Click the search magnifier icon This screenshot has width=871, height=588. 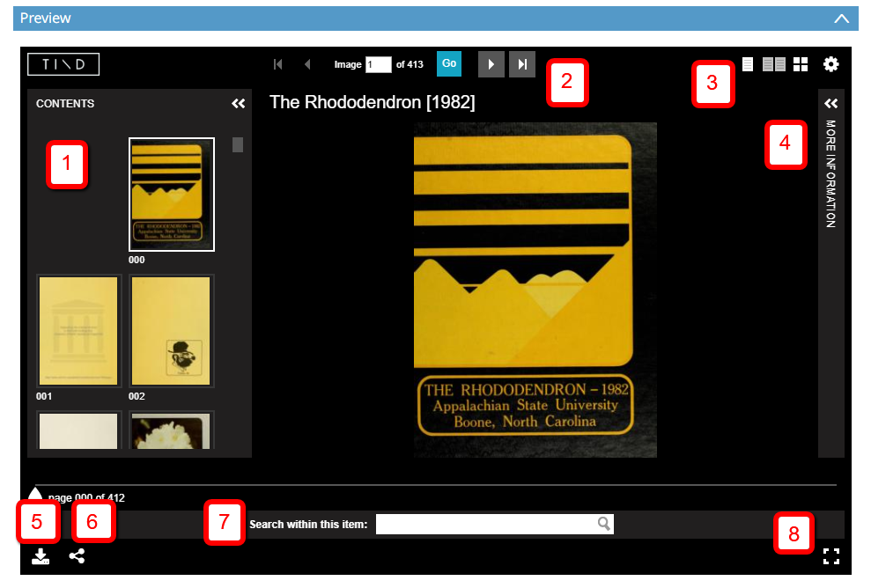[604, 524]
